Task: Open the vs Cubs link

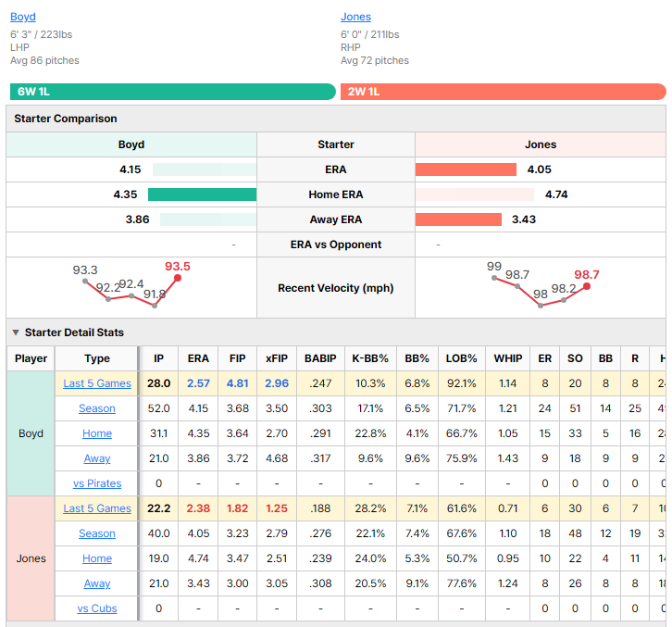Action: 97,608
